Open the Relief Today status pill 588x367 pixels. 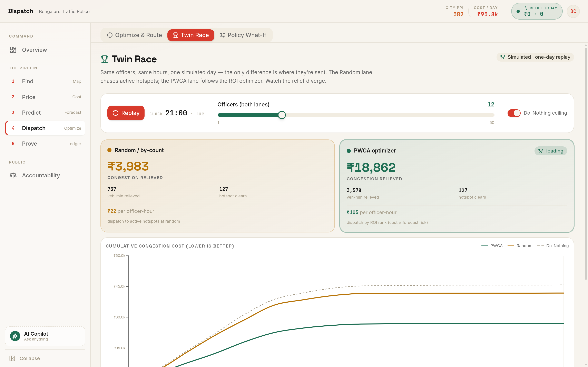coord(537,11)
